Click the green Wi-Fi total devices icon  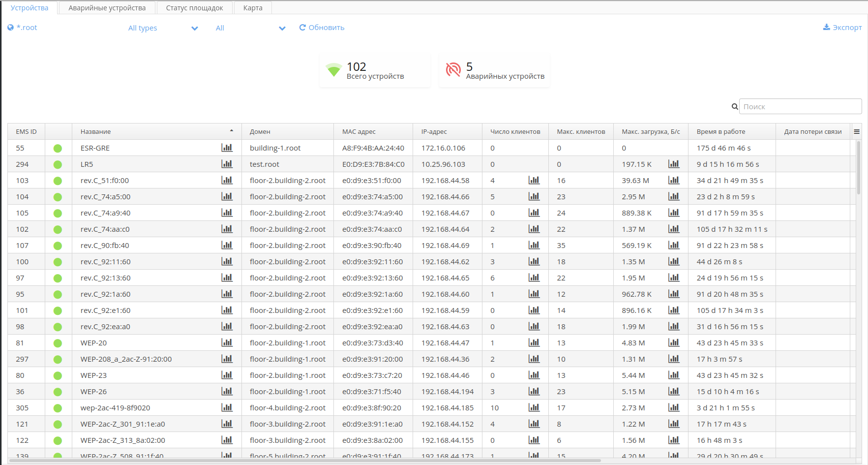click(x=334, y=70)
